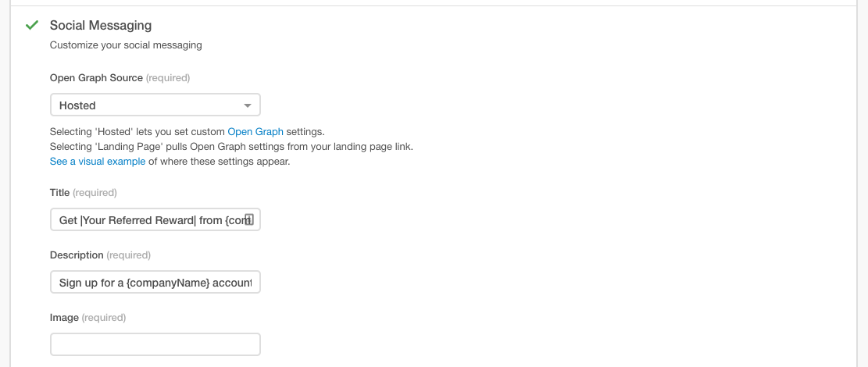
Task: Open the 'Open Graph' help link
Action: pyautogui.click(x=255, y=132)
